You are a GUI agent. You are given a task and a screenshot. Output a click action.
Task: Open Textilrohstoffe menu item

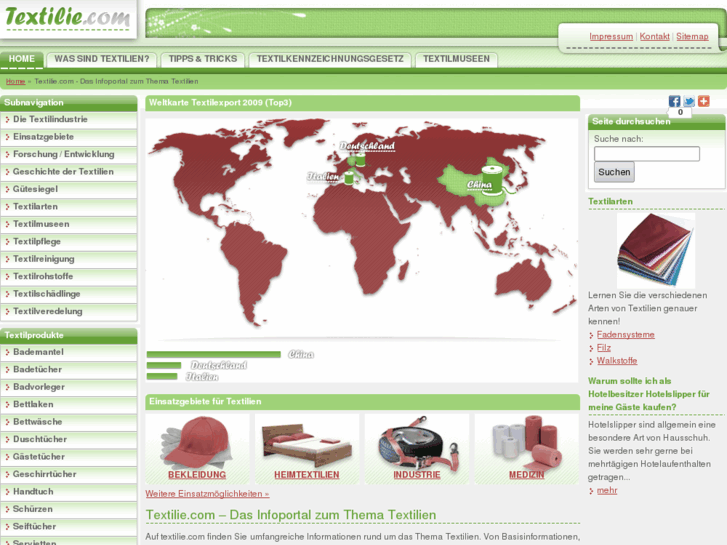click(69, 276)
